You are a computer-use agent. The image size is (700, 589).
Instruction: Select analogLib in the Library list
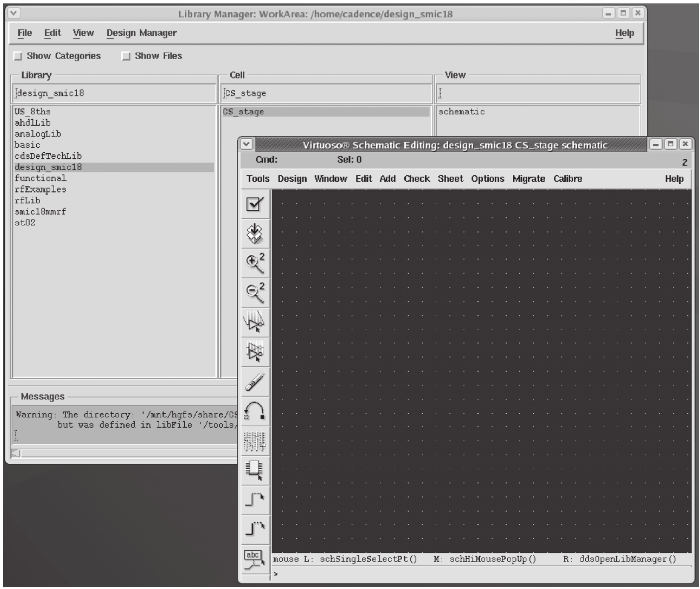(38, 134)
